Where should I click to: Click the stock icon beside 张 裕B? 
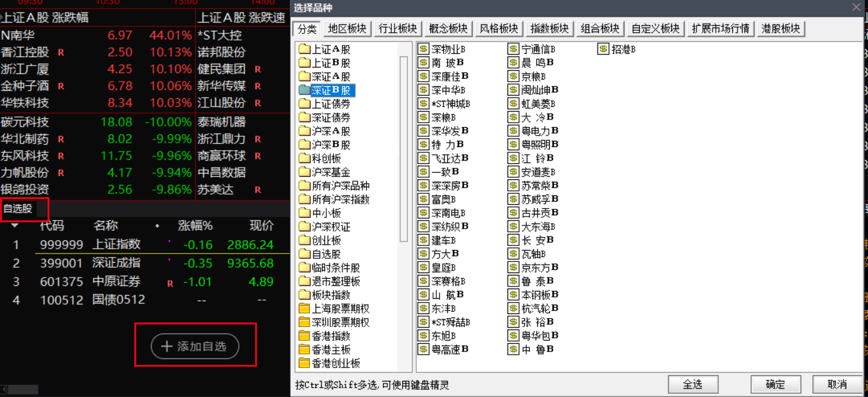coord(513,322)
